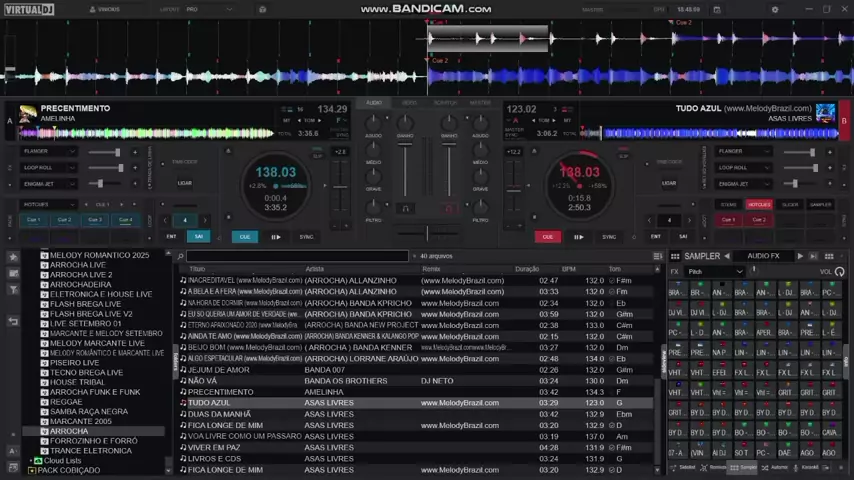Click the search magnifier icon in browser
Viewport: 854px width, 480px height.
[x=181, y=256]
